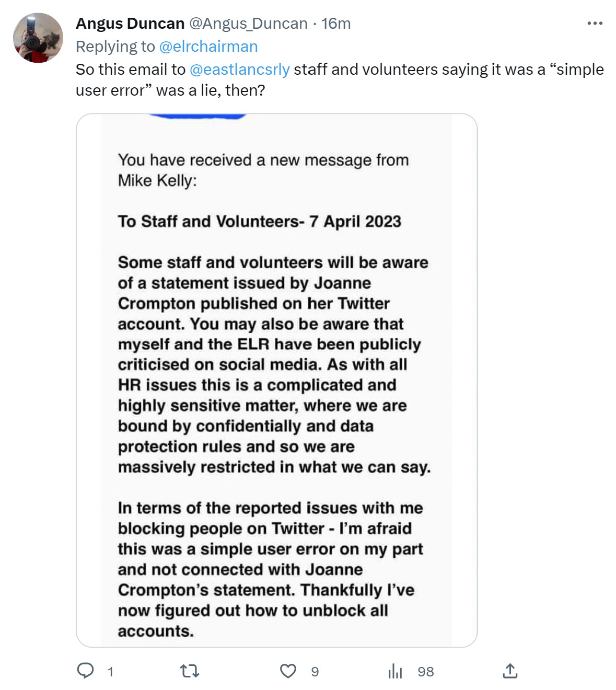Open the three-dot more options menu
This screenshot has width=616, height=690.
595,24
